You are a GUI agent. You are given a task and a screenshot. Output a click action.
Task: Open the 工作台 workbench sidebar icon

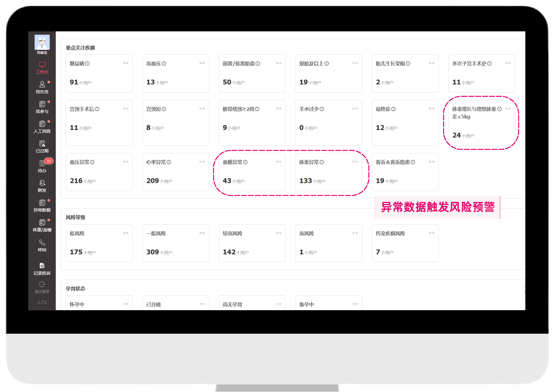42,65
